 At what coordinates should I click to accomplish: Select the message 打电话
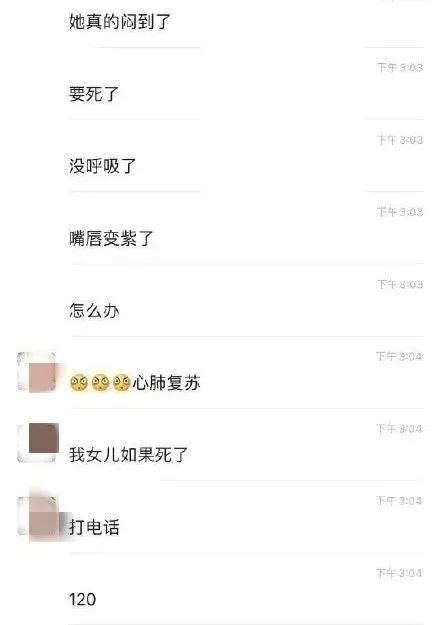94,527
